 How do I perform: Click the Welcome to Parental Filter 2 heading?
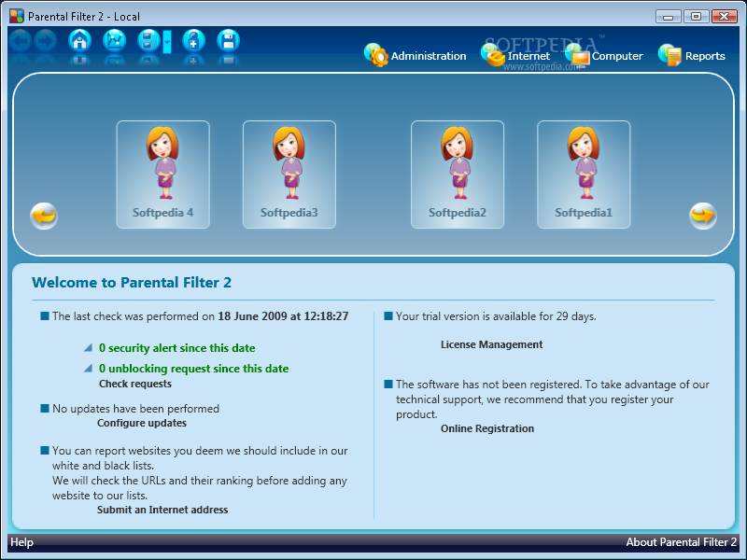point(132,283)
